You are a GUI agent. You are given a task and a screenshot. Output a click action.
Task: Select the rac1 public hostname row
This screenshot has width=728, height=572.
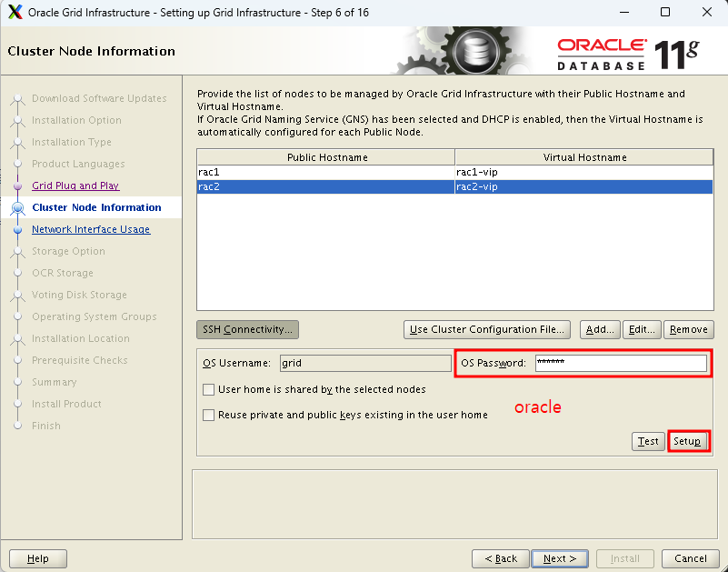click(x=325, y=173)
